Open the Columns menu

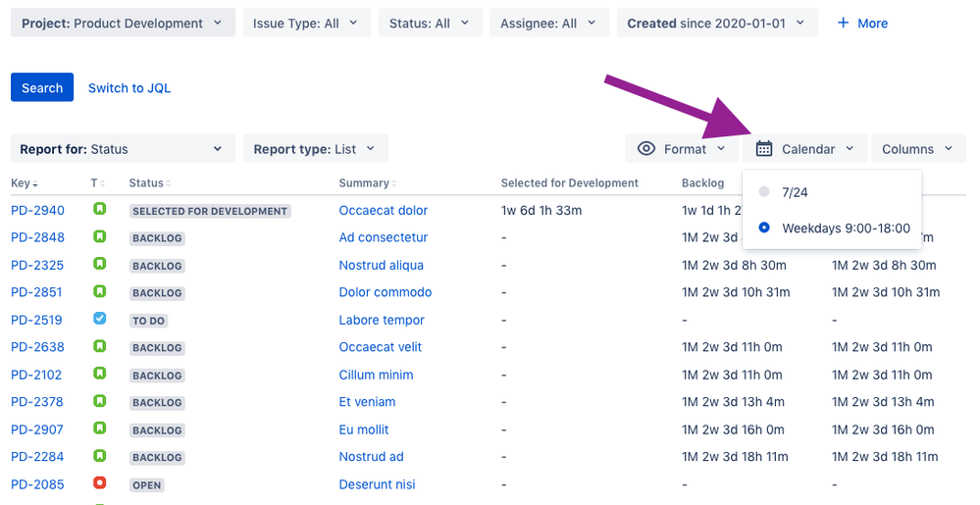coord(917,149)
